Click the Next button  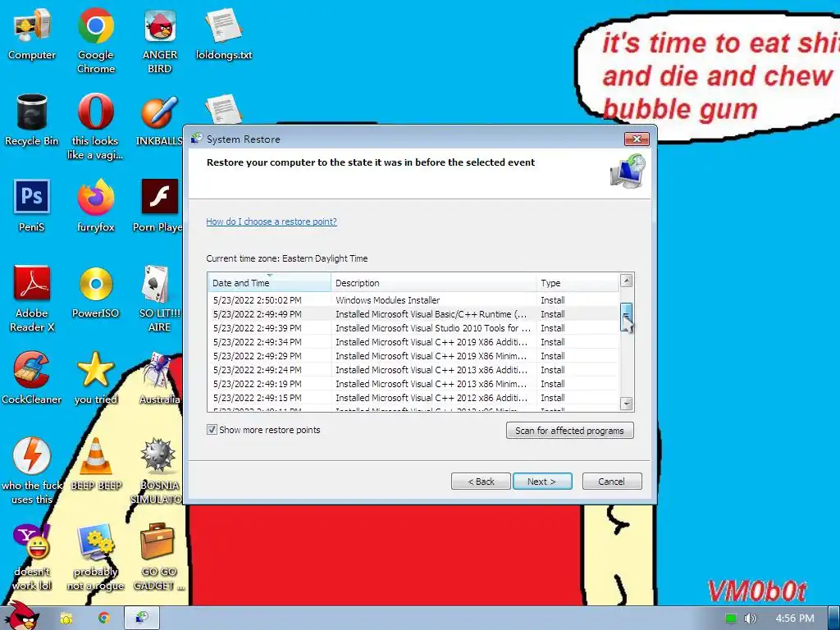click(x=542, y=481)
